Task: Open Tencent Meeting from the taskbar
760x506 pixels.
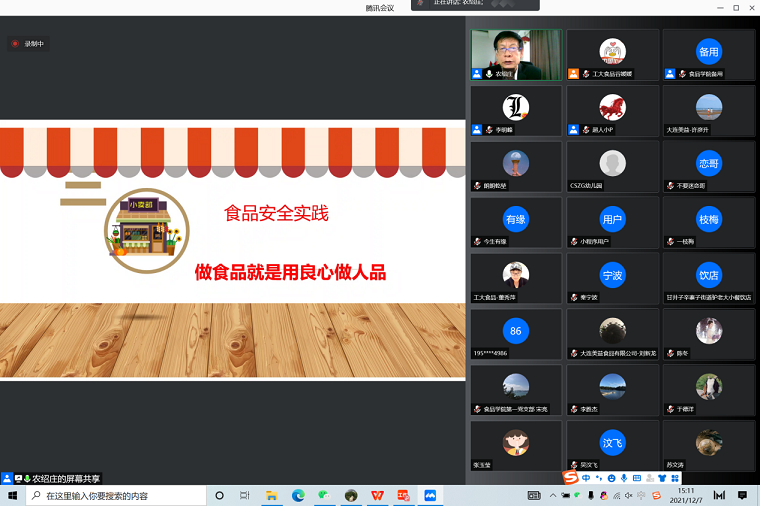Action: point(430,495)
